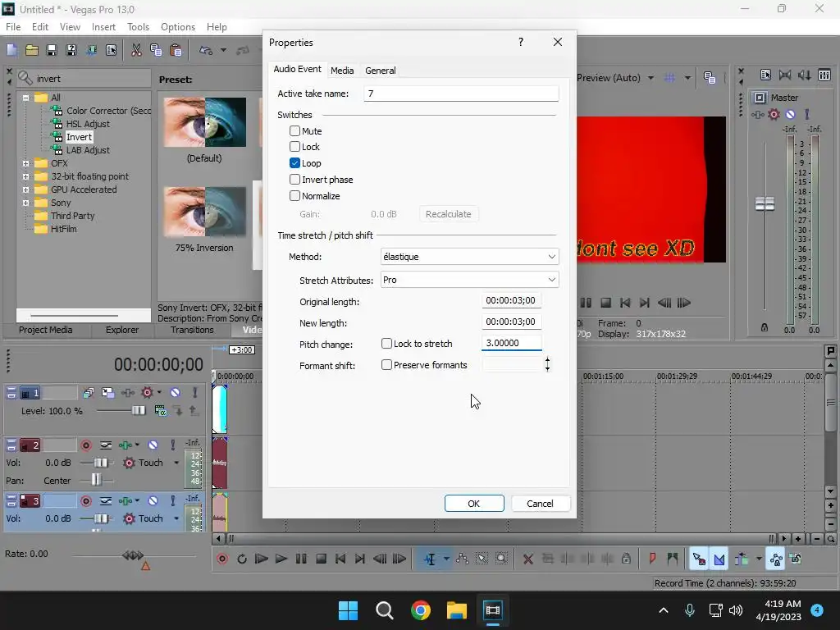Image resolution: width=840 pixels, height=630 pixels.
Task: Open the Insert menu
Action: [x=103, y=27]
